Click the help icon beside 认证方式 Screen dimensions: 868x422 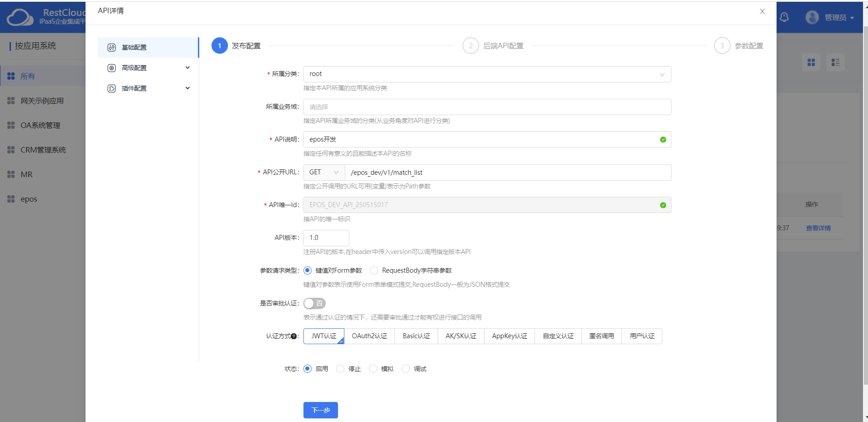click(294, 336)
